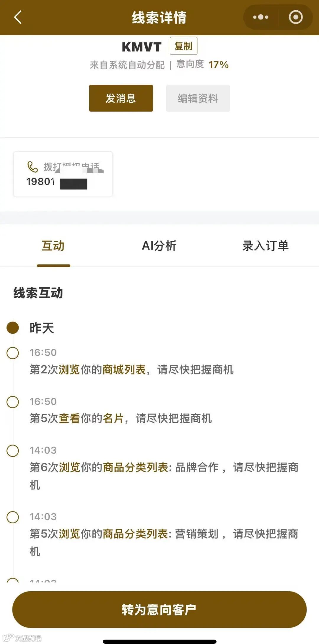The image size is (319, 644).
Task: Open the 名片 link in timeline entry
Action: coord(113,418)
